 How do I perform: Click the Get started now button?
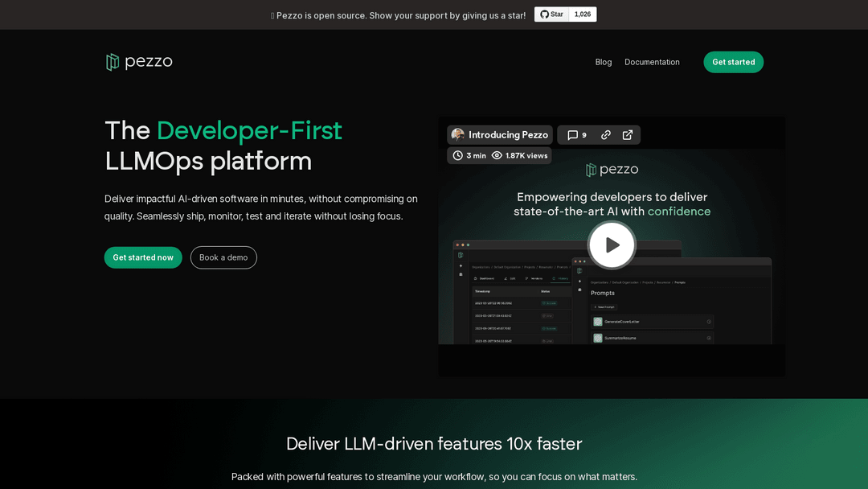[x=143, y=257]
